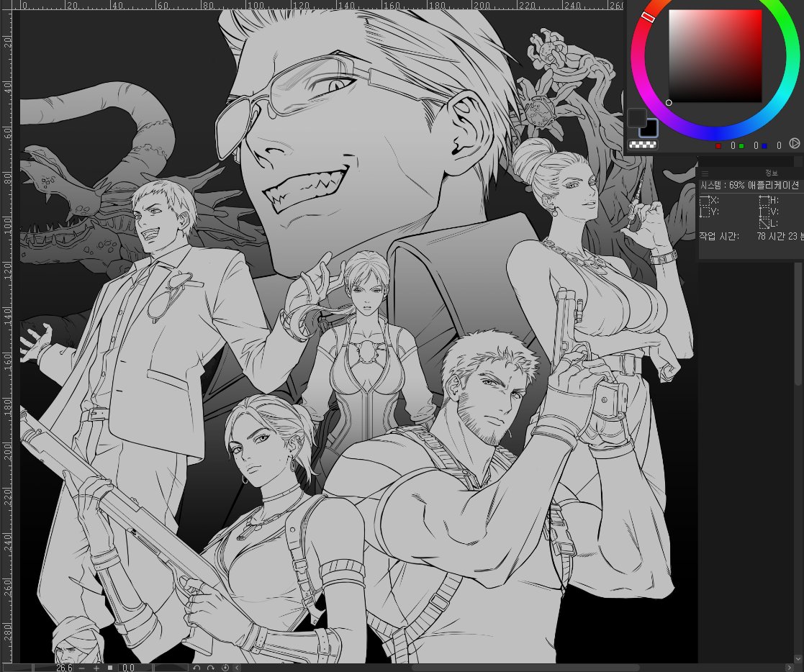The image size is (804, 672).
Task: Click the '시스템 : 69% 애플리케이션' memory text
Action: pos(749,186)
